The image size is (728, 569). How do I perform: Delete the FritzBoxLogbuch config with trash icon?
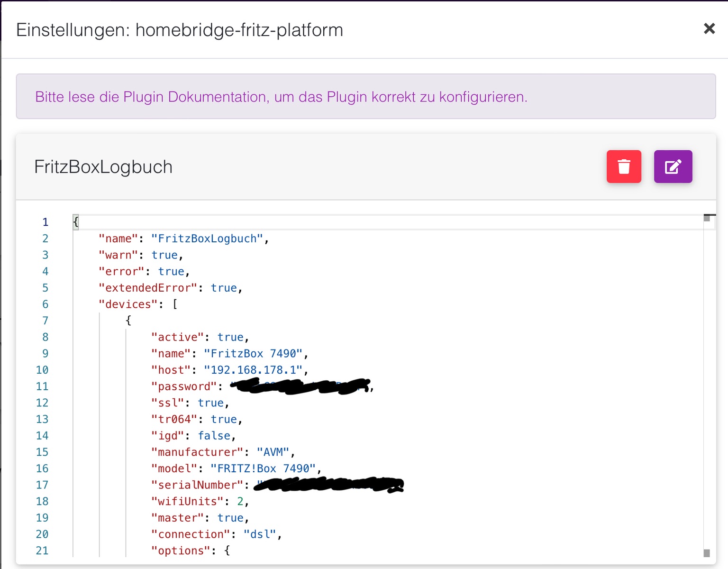[624, 166]
